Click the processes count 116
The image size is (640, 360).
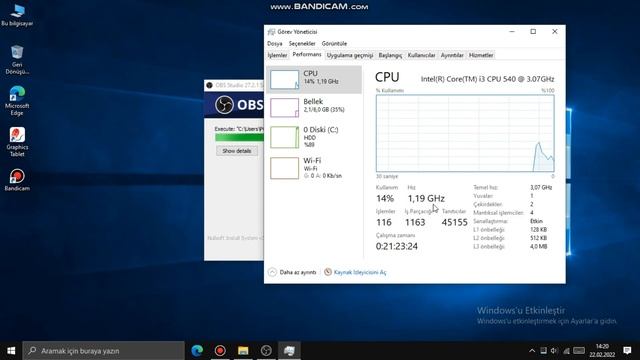384,222
